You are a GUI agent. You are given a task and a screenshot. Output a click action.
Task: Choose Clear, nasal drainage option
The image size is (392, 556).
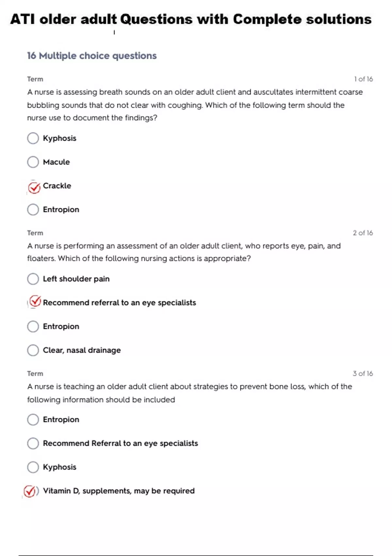point(33,350)
